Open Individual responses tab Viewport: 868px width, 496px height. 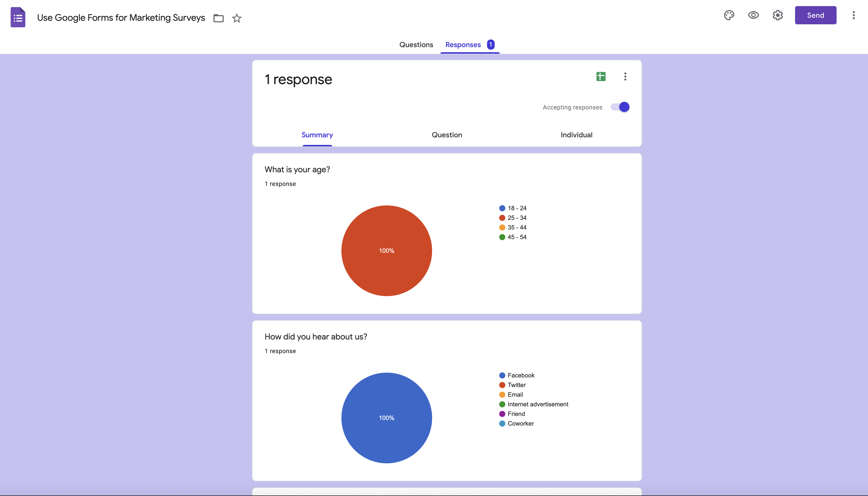(x=576, y=135)
